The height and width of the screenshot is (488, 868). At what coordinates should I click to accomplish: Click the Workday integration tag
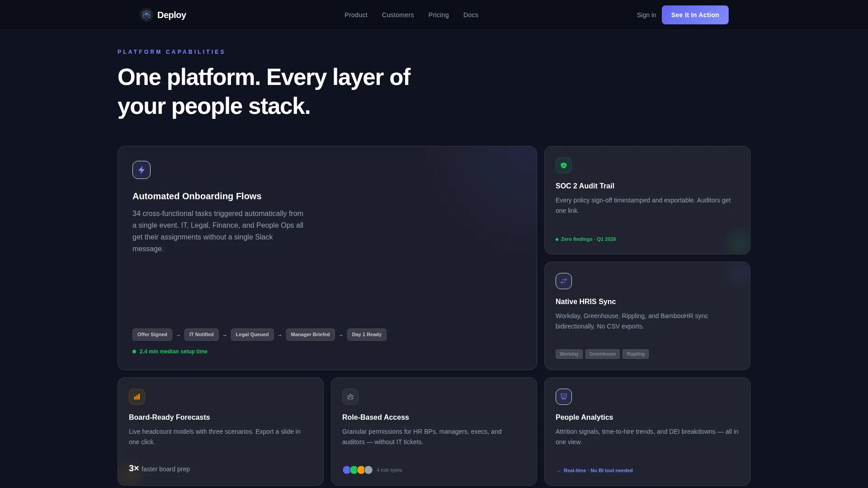pos(569,354)
